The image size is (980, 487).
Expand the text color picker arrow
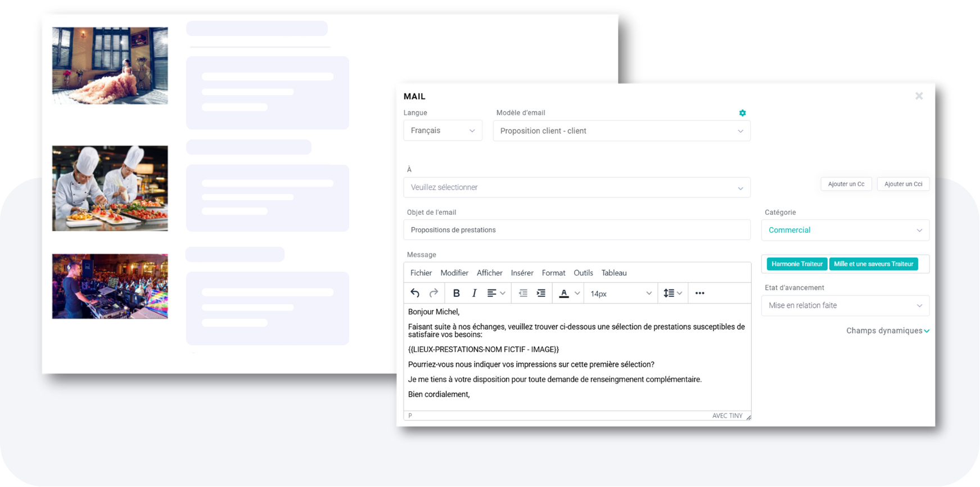coord(577,293)
